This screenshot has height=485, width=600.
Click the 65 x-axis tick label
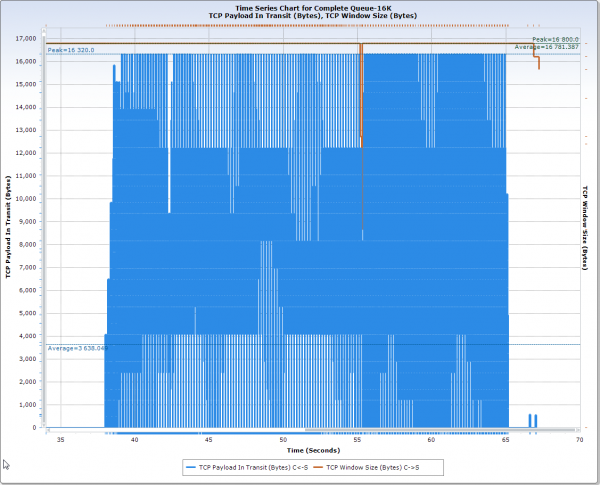point(505,439)
